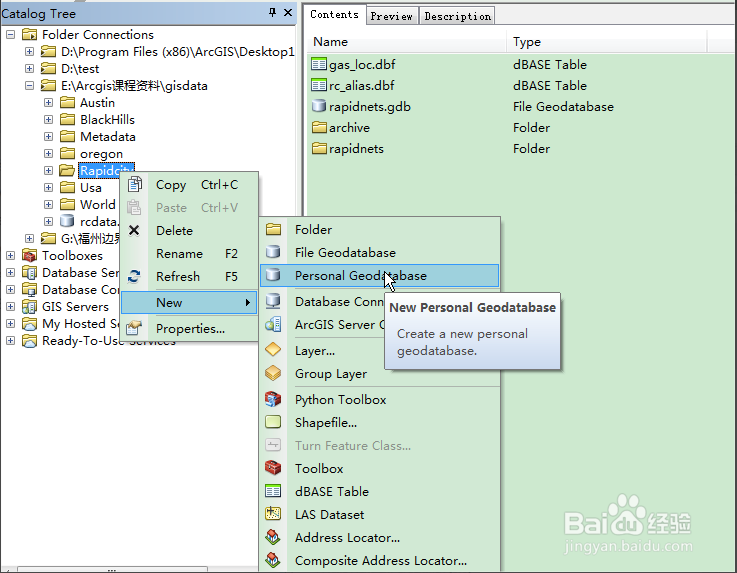
Task: Click the Address Locator icon
Action: click(x=273, y=537)
